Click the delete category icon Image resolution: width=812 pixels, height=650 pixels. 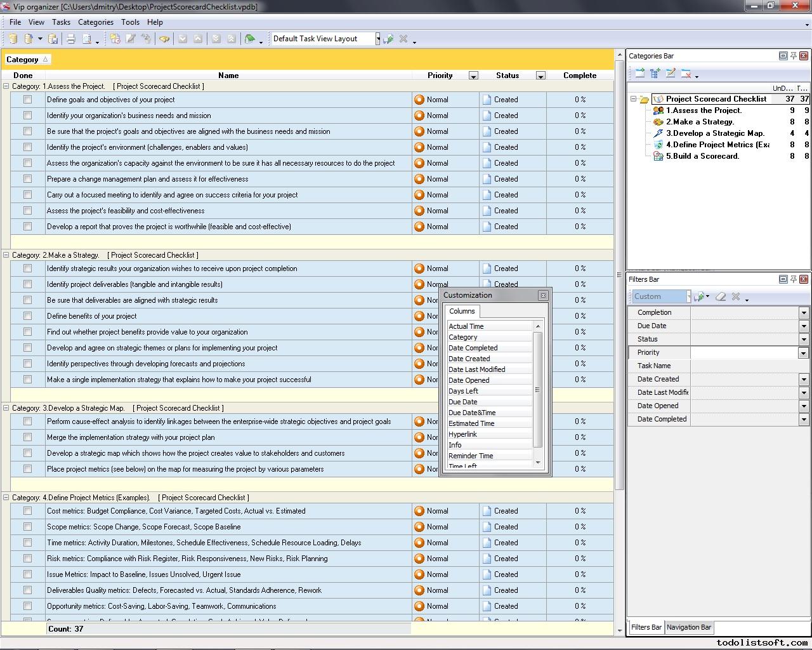click(x=686, y=74)
